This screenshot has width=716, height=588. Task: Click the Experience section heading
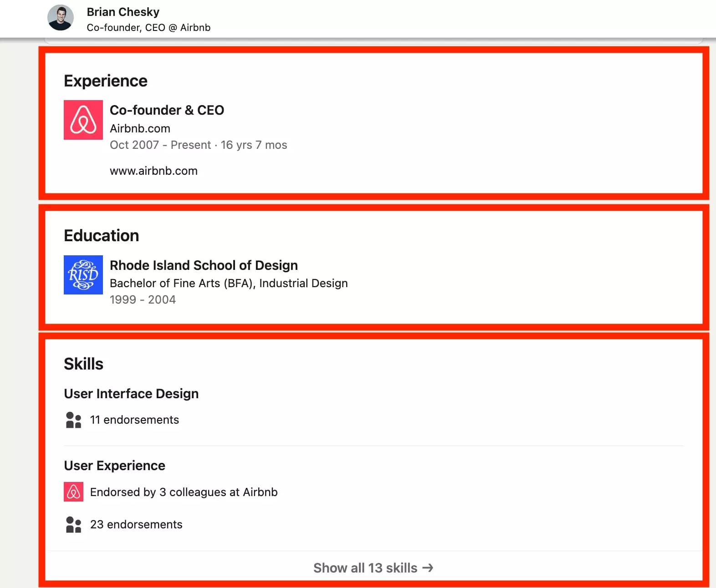pyautogui.click(x=105, y=81)
